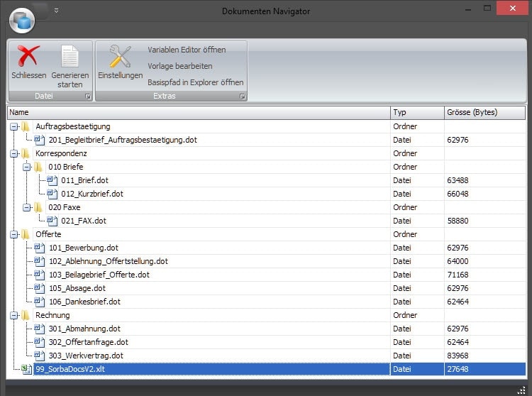Click Word icon of 201_Begleitbrief_Auftragsbestaetigung.dot
This screenshot has width=532, height=396.
pos(39,140)
